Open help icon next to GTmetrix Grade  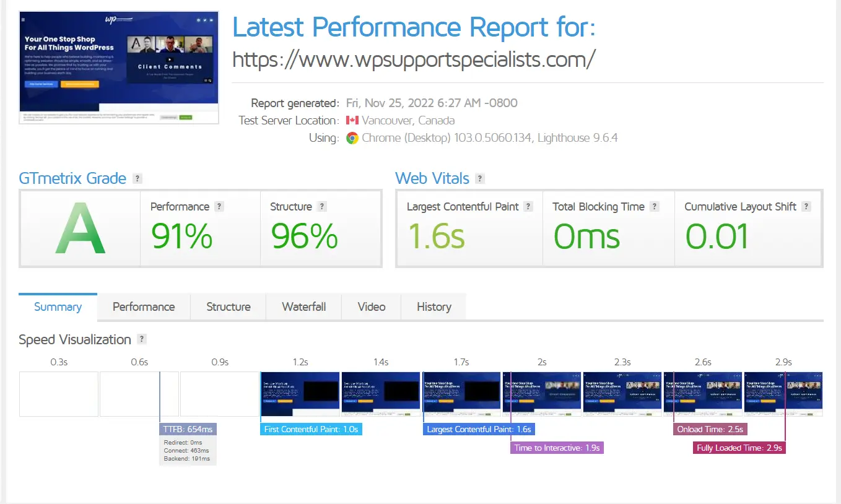137,178
